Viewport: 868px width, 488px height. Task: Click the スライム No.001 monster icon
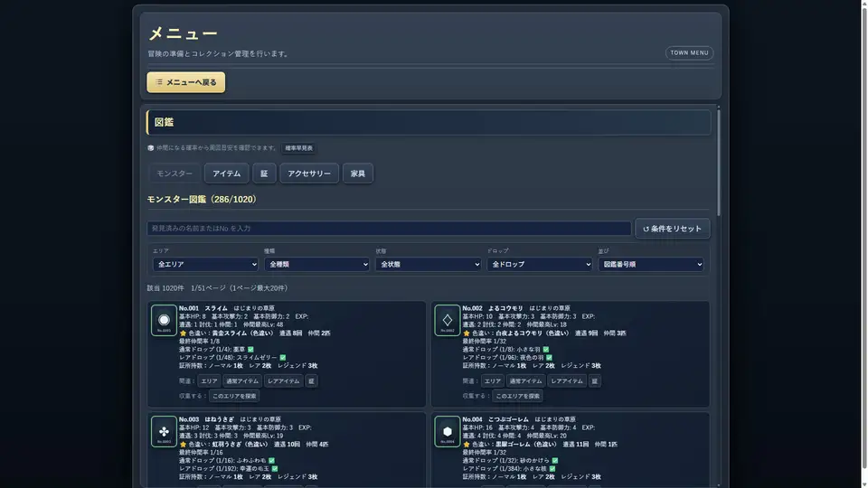click(x=164, y=320)
